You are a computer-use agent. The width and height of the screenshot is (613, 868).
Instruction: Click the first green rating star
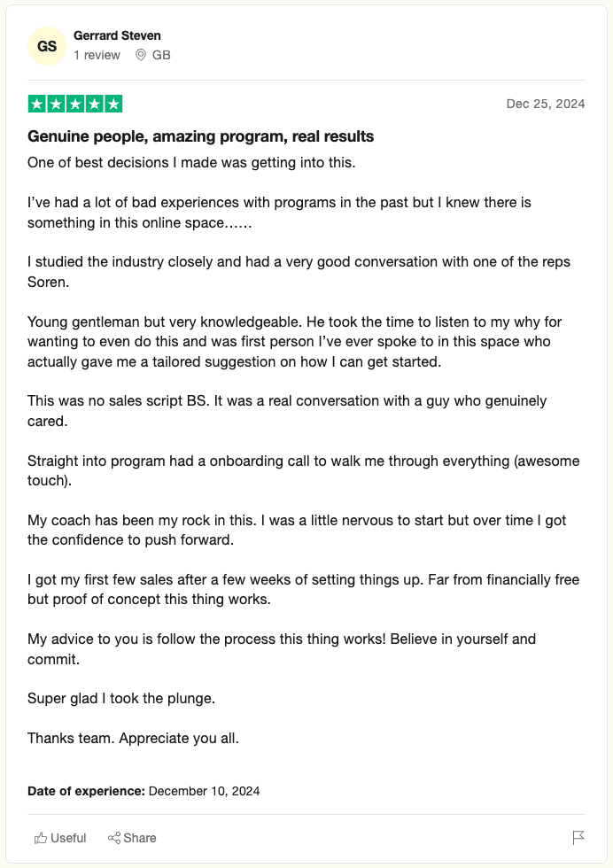click(x=36, y=104)
